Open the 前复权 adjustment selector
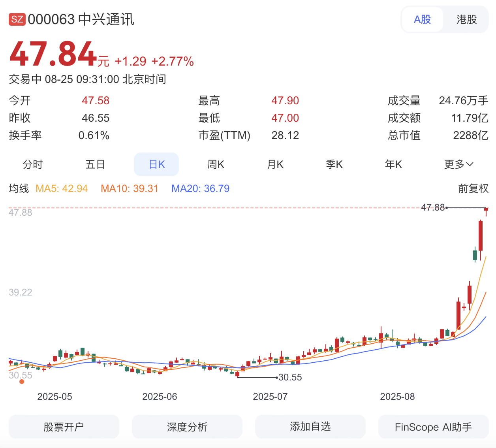Screen dimensions: 496x448 pos(473,188)
